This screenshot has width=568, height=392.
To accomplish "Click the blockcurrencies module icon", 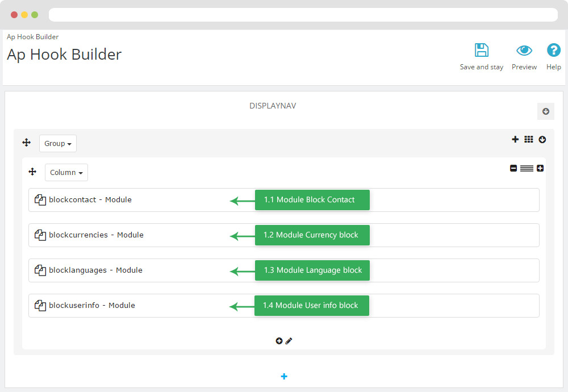I will coord(40,235).
